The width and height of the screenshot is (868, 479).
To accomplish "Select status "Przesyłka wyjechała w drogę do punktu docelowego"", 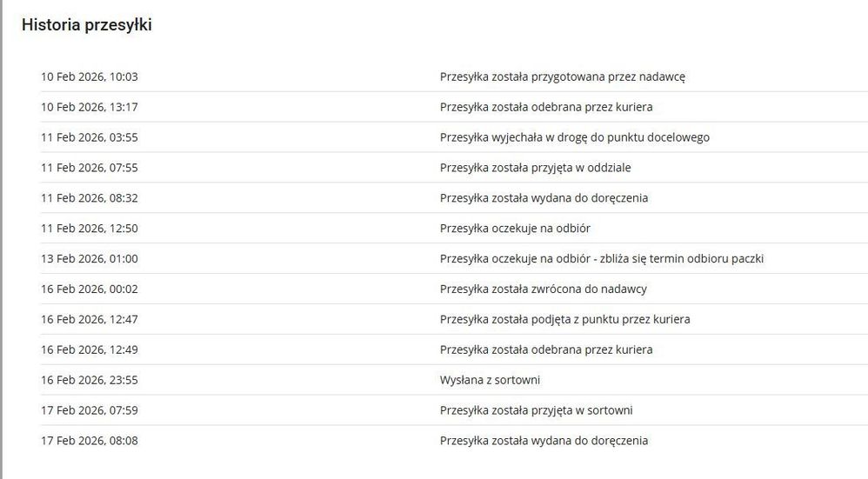I will click(x=575, y=137).
